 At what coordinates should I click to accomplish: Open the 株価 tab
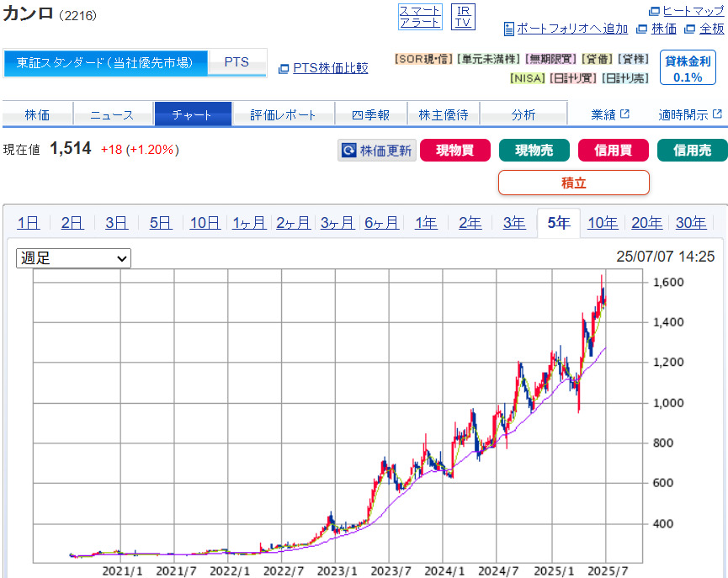click(x=38, y=114)
